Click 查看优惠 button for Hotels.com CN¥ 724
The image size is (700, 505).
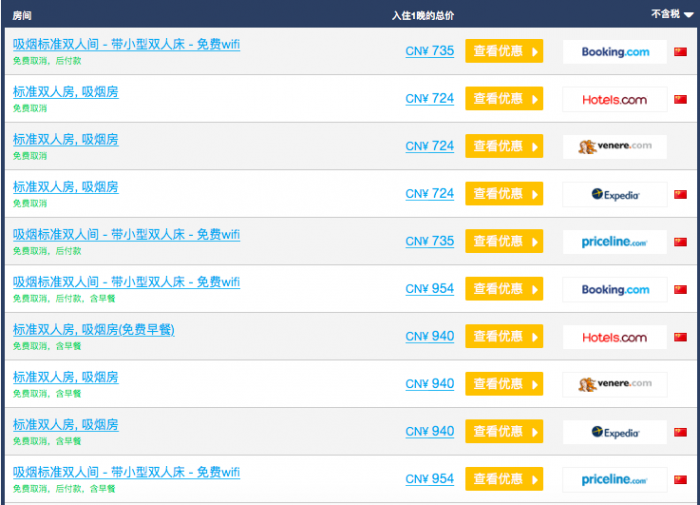coord(504,98)
